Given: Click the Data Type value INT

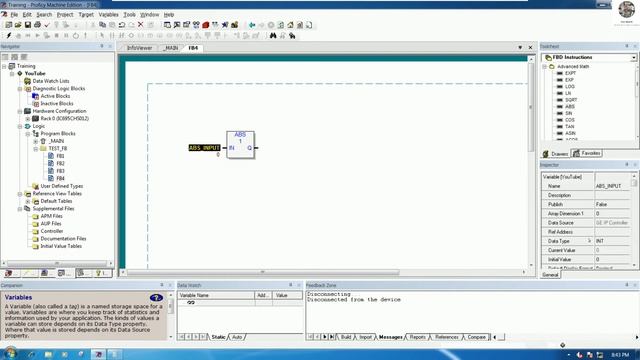Looking at the screenshot, I should (x=611, y=241).
